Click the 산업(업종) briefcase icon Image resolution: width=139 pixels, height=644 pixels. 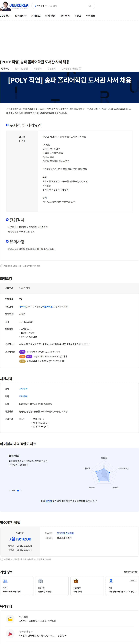pyautogui.click(x=76, y=581)
